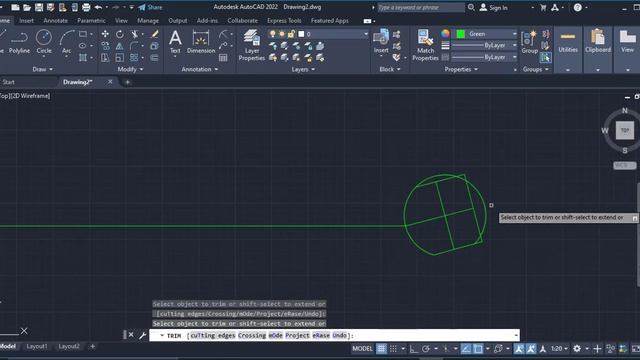Expand the Layers panel
The height and width of the screenshot is (360, 640).
303,69
